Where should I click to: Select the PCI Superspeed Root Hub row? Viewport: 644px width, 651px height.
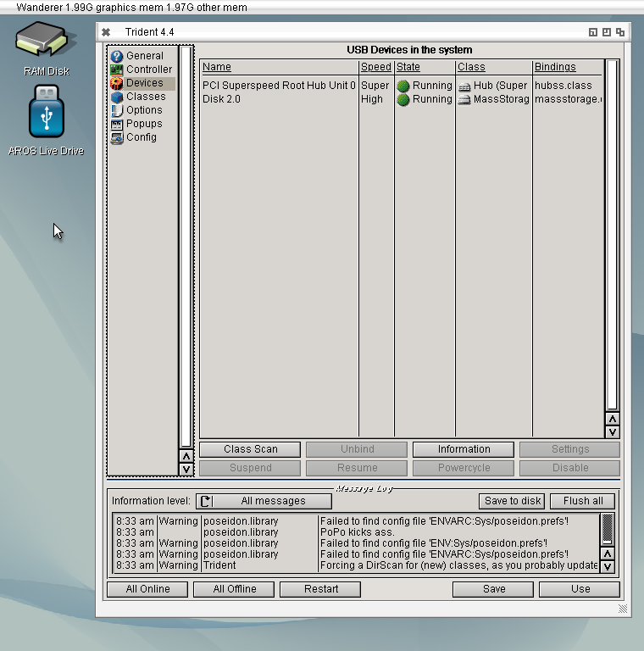click(x=279, y=86)
